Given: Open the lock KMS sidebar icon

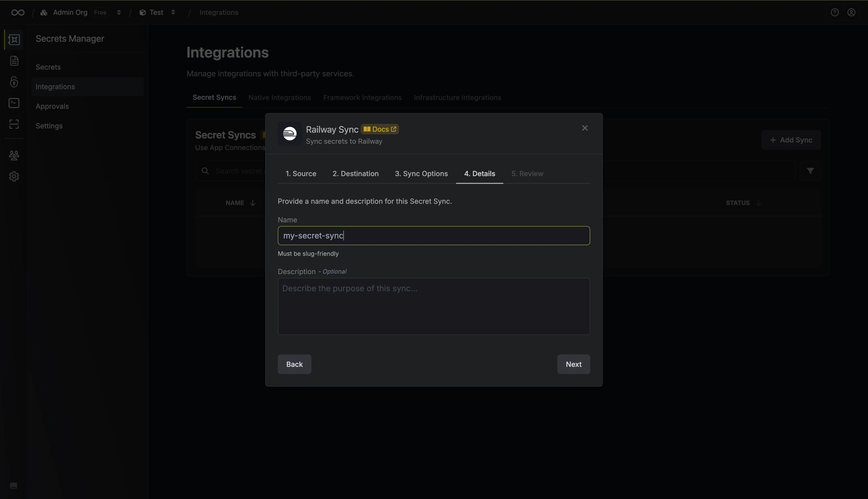Looking at the screenshot, I should [x=14, y=82].
